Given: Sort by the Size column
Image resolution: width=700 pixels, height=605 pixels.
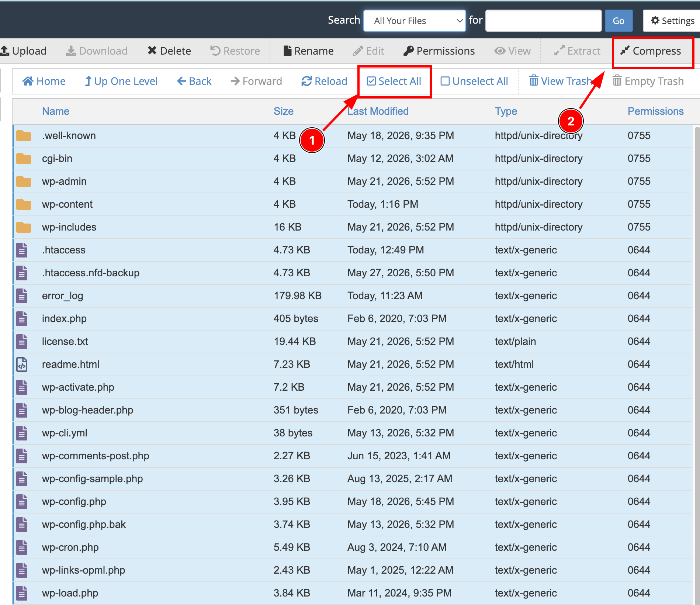Looking at the screenshot, I should point(284,111).
